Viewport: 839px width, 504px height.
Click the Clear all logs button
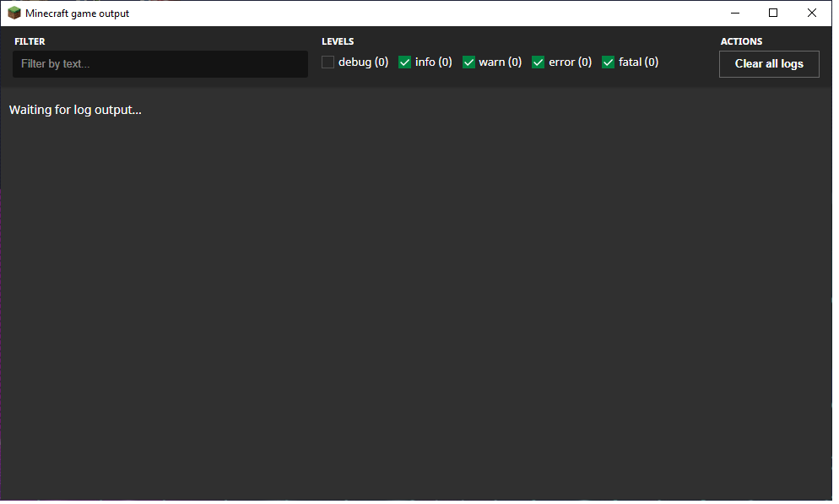769,63
